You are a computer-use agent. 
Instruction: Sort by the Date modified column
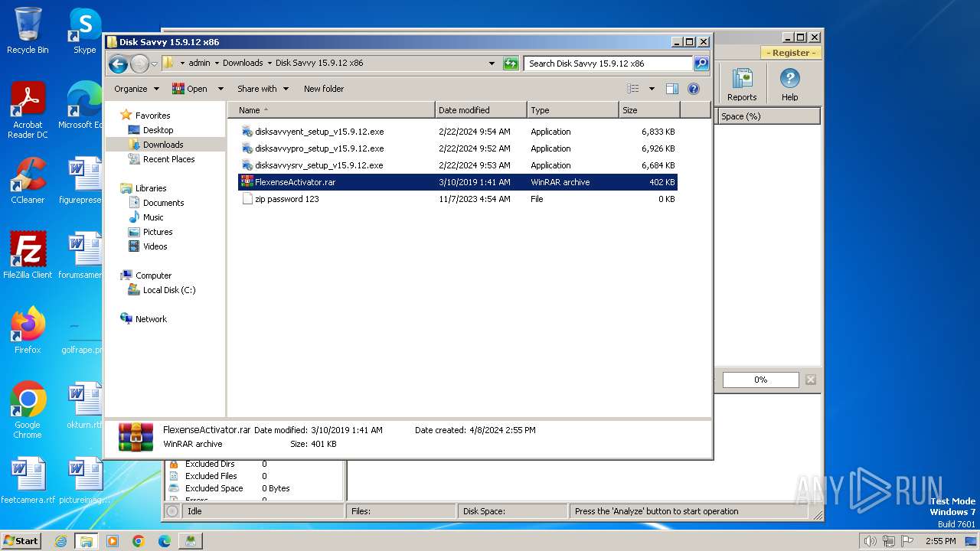pos(481,110)
